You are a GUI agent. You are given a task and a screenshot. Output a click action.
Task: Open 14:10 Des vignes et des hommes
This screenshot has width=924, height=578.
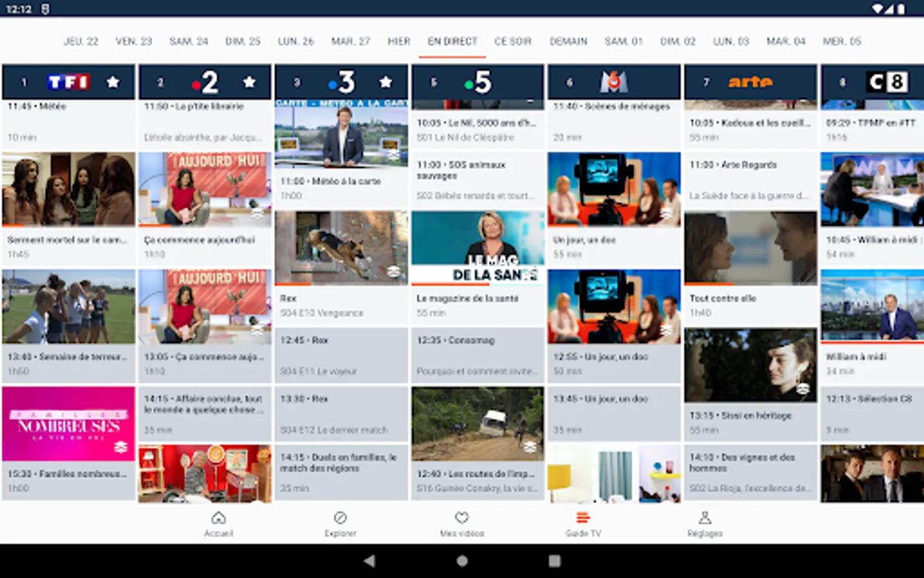point(750,472)
